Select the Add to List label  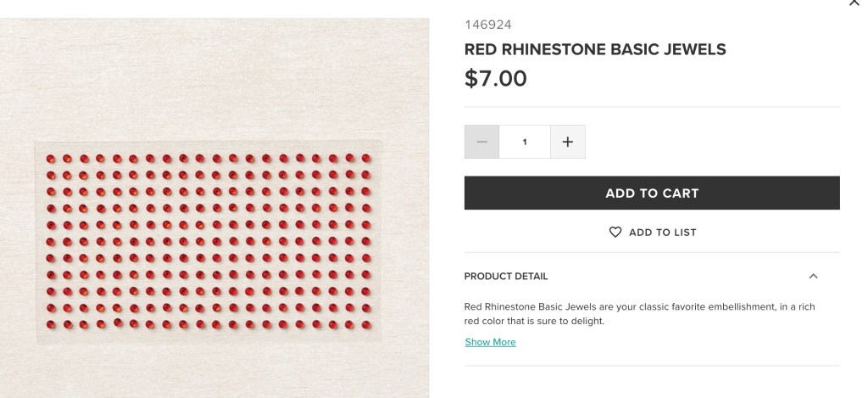(x=662, y=232)
